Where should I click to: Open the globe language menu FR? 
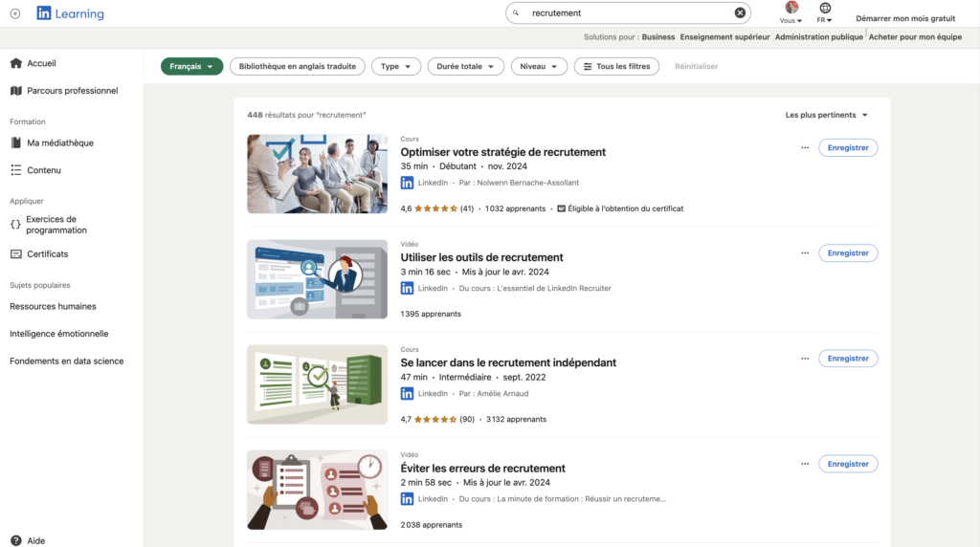[x=824, y=12]
